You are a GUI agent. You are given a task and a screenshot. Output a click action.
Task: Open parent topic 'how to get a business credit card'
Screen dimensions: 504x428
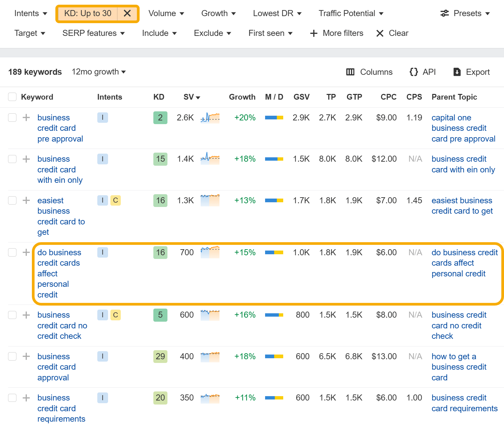coord(459,367)
